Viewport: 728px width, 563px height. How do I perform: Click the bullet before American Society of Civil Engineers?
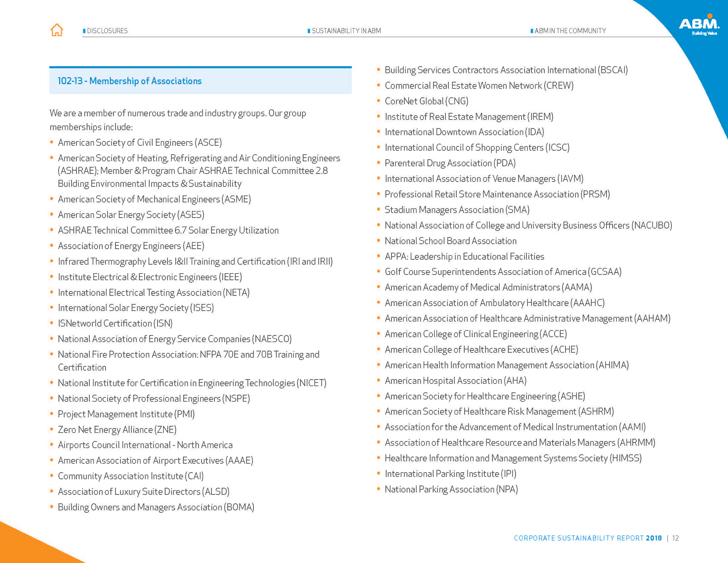tap(52, 142)
